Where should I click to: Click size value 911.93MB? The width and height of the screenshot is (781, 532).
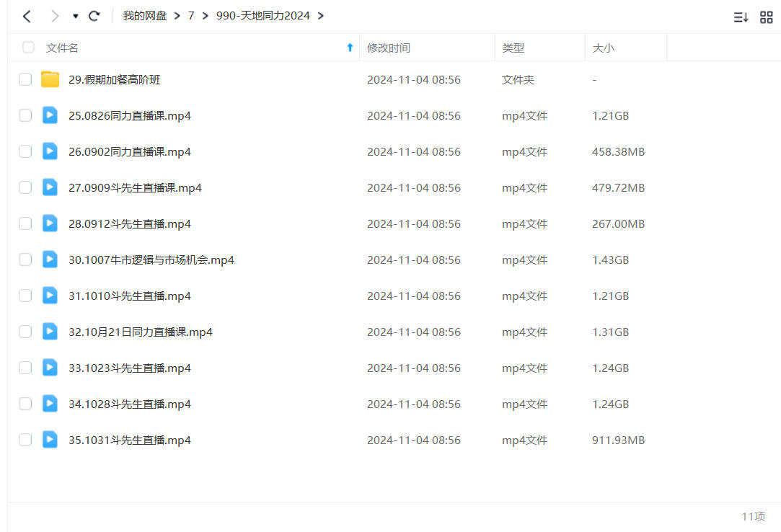618,440
